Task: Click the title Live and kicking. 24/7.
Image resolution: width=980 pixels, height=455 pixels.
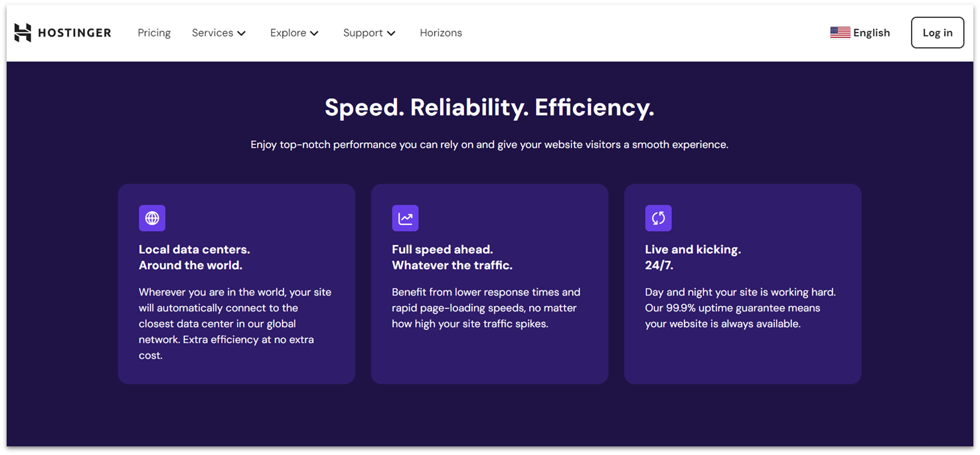Action: click(x=693, y=257)
